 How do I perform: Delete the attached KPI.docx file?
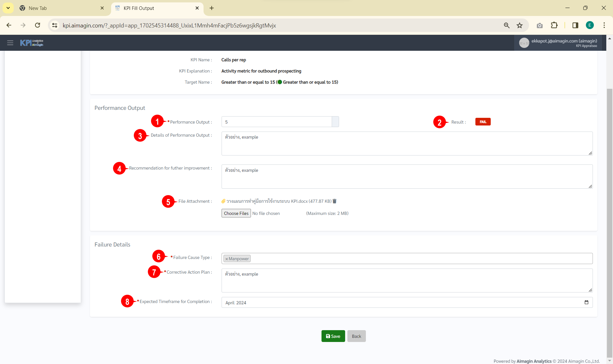335,201
